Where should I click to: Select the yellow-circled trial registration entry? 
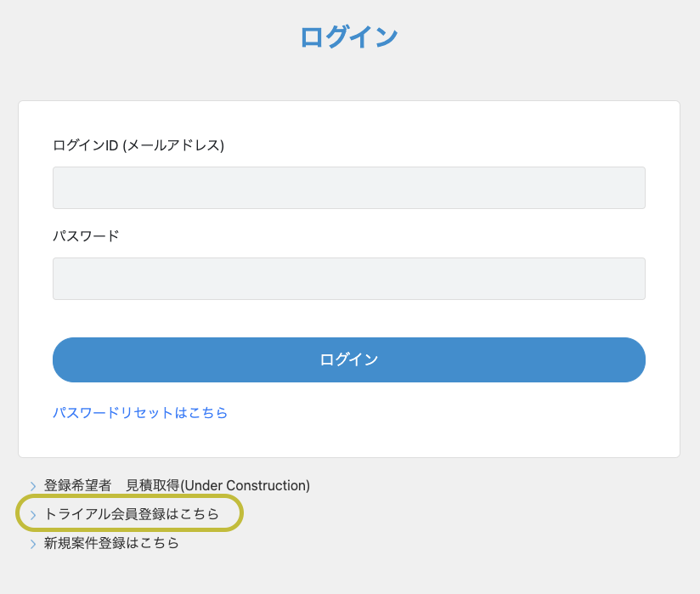[x=130, y=514]
